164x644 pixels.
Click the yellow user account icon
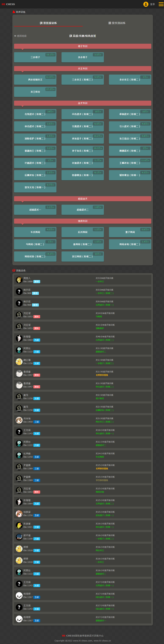coord(146,4)
